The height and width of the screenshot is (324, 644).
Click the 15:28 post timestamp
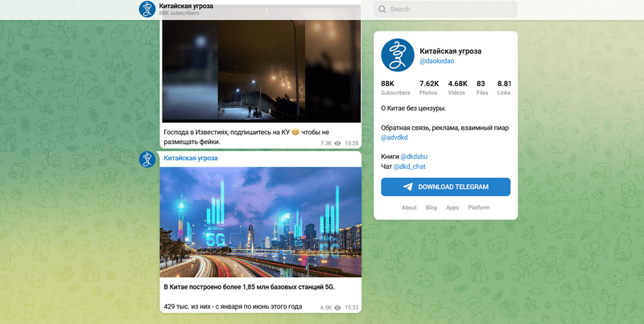coord(351,143)
